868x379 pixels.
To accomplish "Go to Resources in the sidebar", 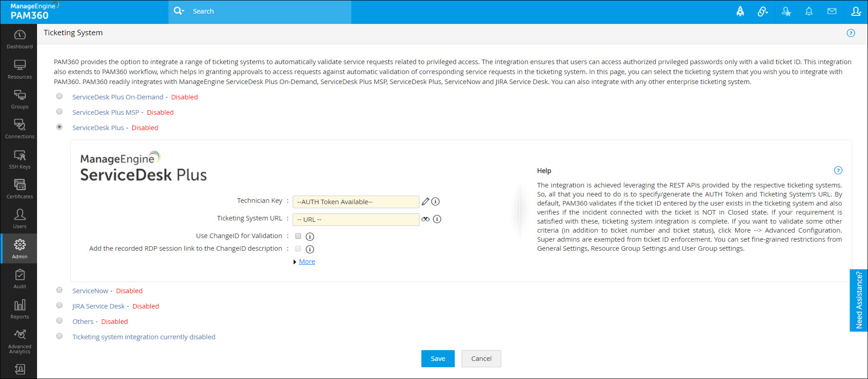I will point(19,69).
